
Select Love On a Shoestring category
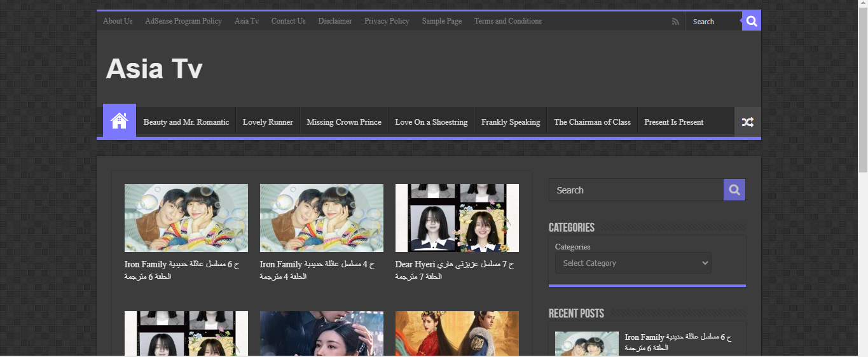coord(431,122)
